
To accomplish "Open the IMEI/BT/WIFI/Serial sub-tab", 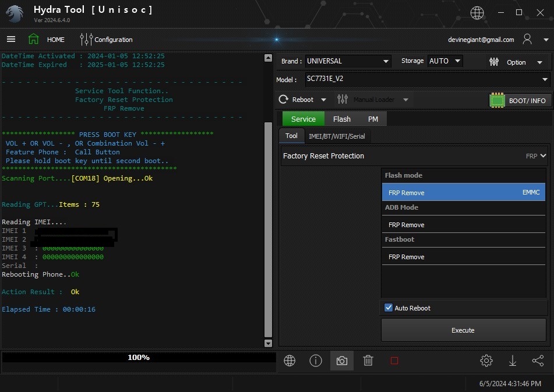I will (x=337, y=136).
